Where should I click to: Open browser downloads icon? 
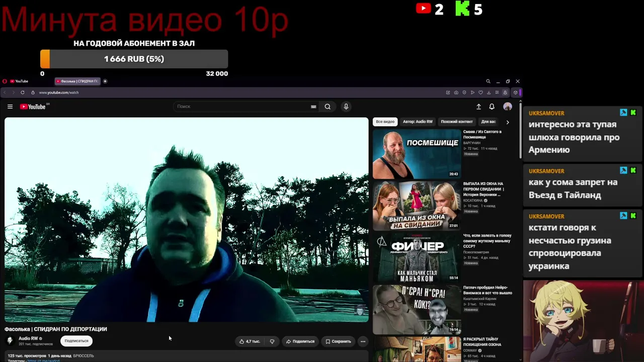(x=489, y=93)
